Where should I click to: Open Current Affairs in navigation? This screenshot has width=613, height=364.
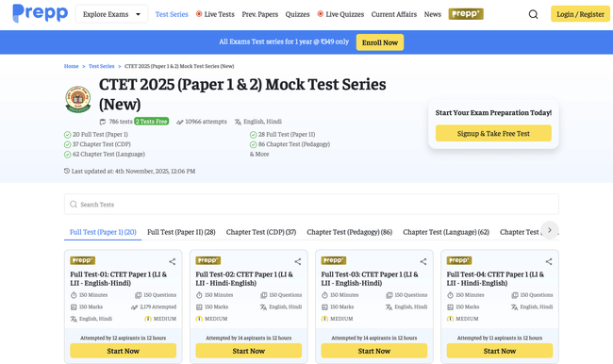tap(394, 14)
